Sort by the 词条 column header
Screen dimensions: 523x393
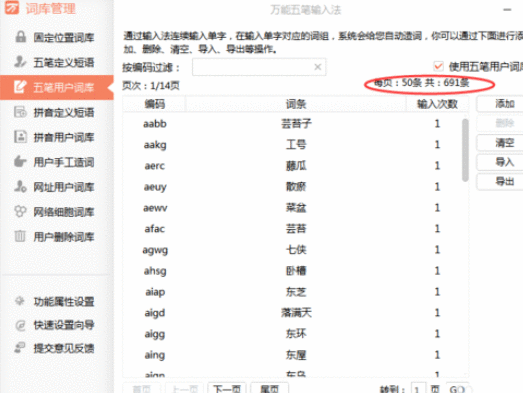pos(296,104)
